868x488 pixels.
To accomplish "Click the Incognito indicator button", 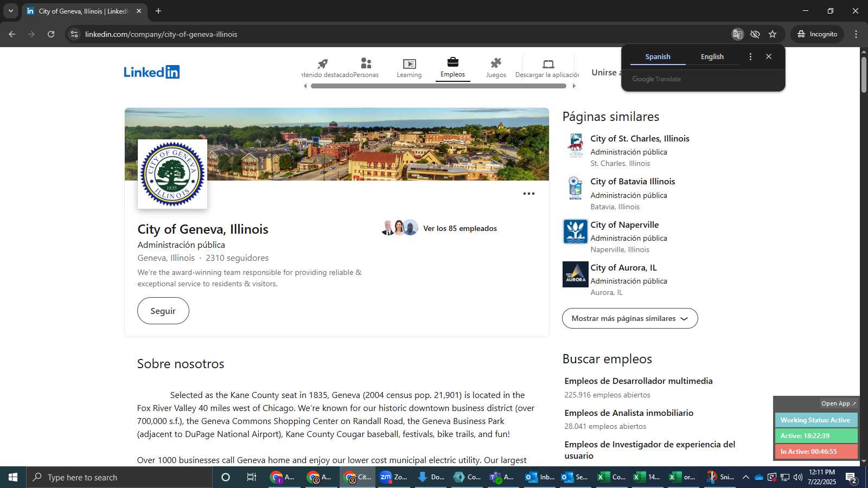I will (x=817, y=34).
